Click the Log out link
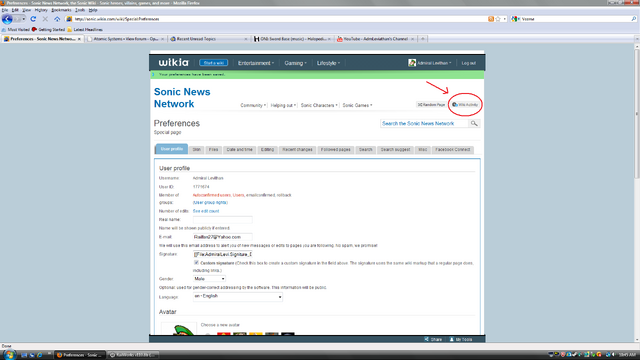Screen dimensions: 640x360 pyautogui.click(x=469, y=63)
